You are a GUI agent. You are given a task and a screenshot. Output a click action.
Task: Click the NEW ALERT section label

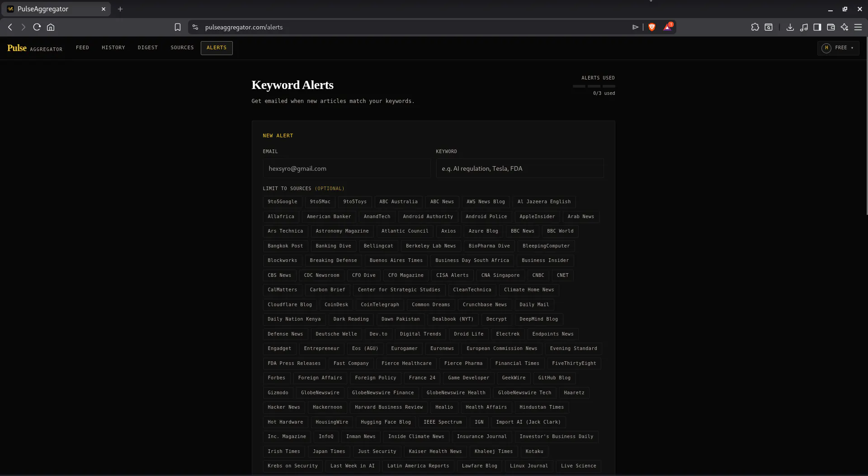coord(278,136)
